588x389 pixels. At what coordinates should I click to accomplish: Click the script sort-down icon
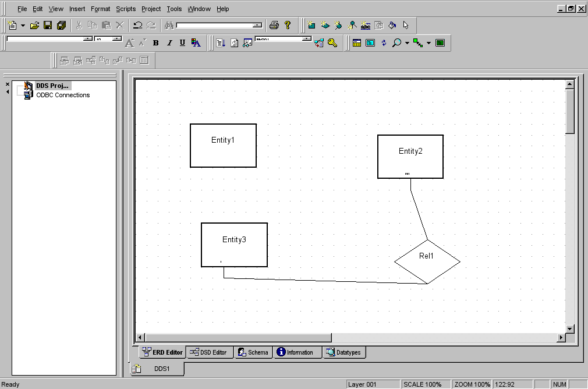(221, 43)
